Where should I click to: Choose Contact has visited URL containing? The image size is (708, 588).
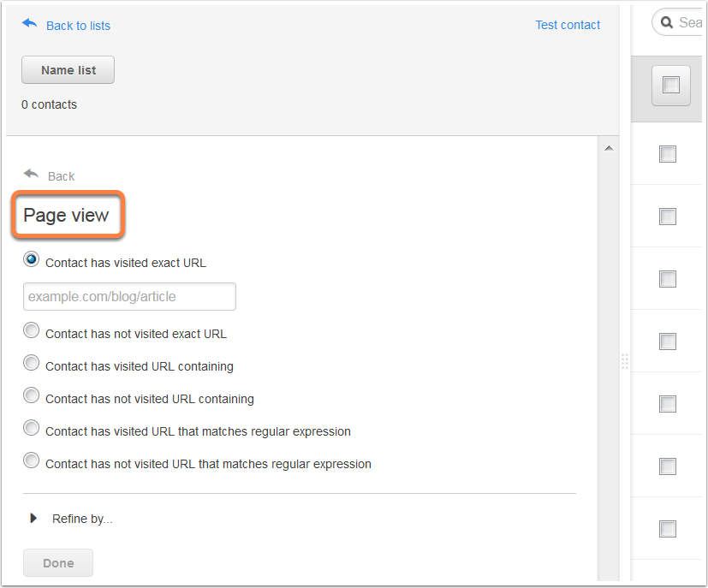click(31, 363)
